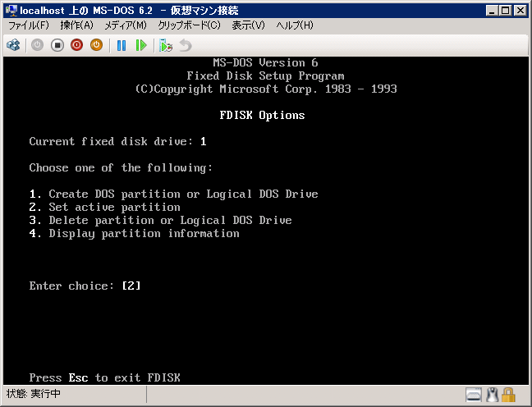Minimize the virtual machine connection window

pos(492,11)
